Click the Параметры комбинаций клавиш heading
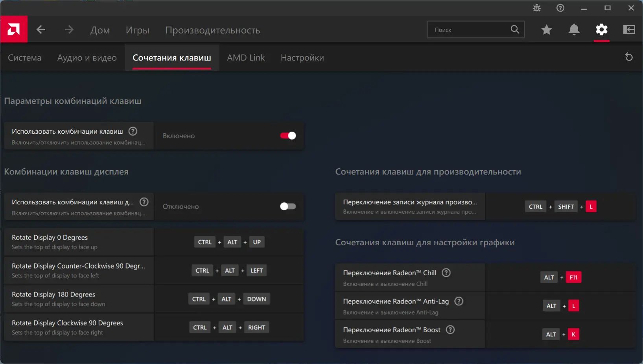Viewport: 643px width, 364px height. pos(73,101)
